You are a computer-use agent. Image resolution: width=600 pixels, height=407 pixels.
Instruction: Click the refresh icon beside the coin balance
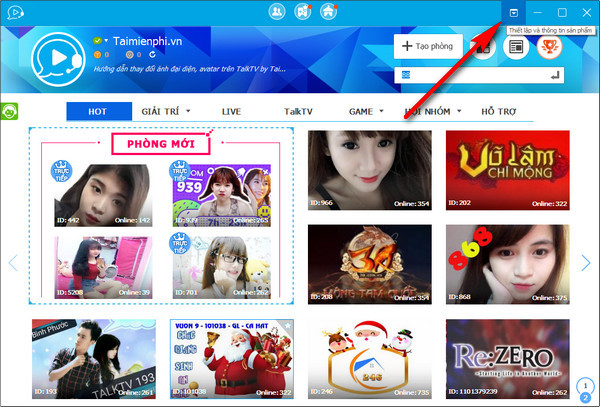tap(152, 55)
